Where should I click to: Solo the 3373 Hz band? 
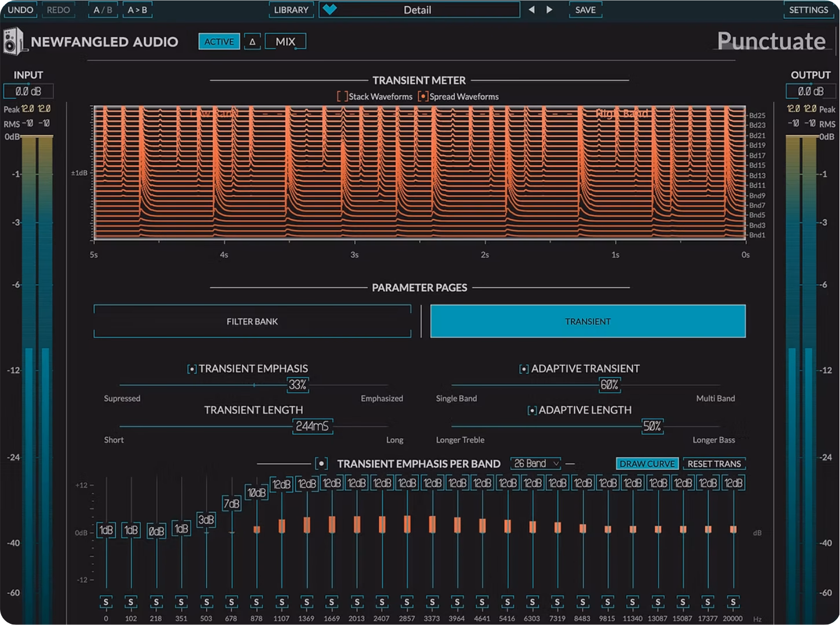pyautogui.click(x=432, y=602)
